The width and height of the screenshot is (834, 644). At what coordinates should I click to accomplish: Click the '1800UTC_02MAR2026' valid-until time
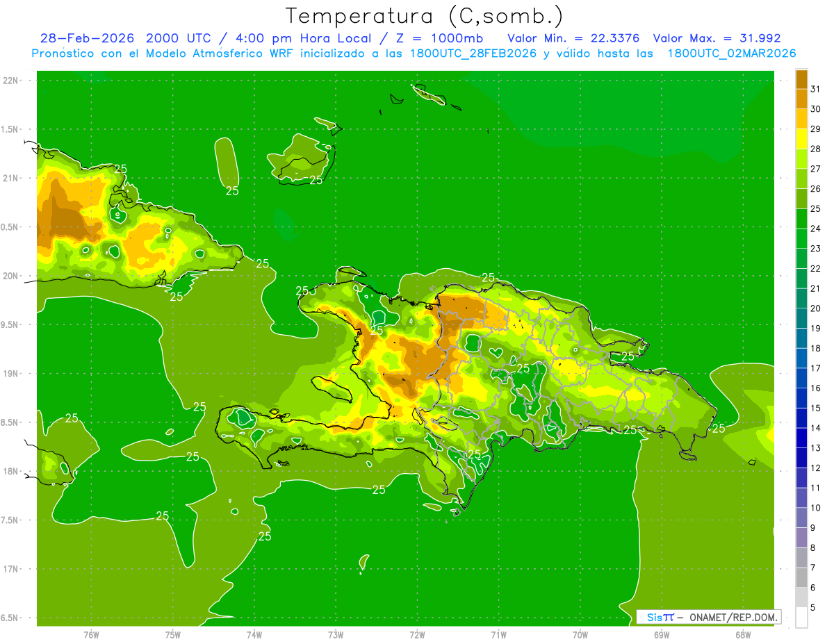(732, 53)
